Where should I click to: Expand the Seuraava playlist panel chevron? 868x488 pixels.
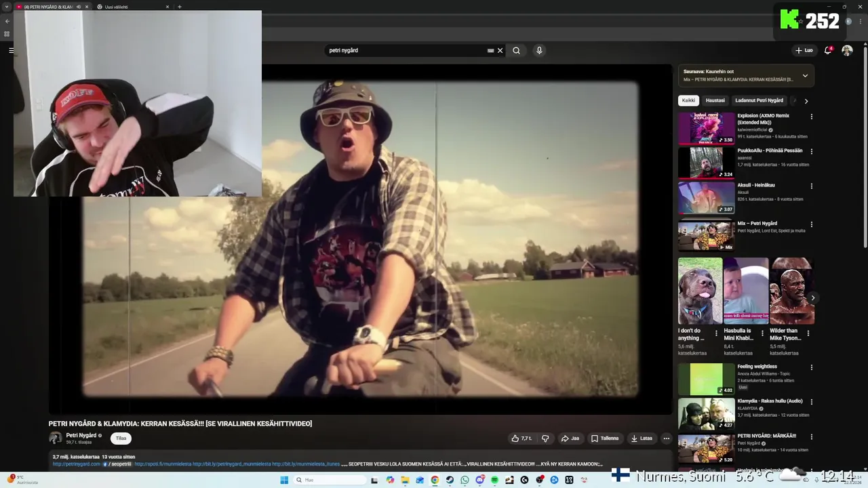805,75
